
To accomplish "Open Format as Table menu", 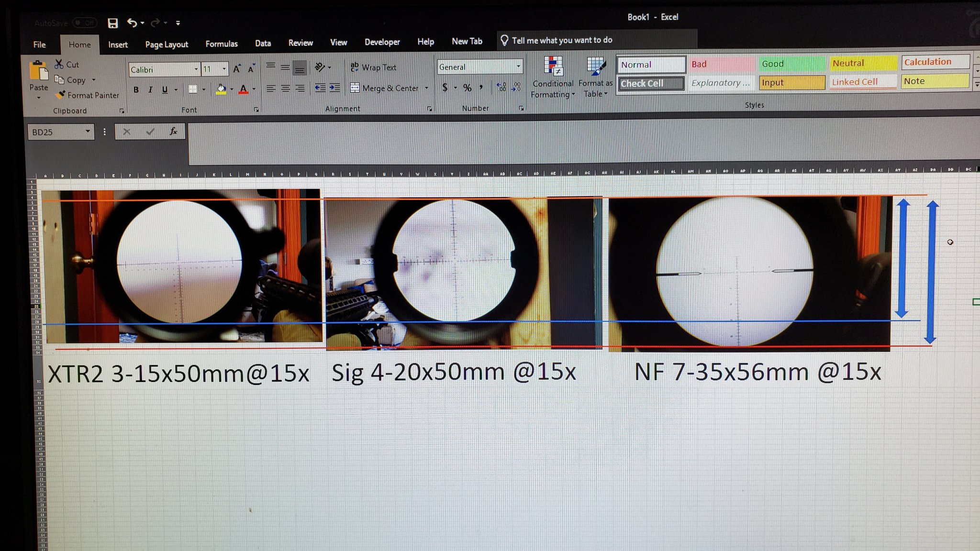I will click(595, 77).
